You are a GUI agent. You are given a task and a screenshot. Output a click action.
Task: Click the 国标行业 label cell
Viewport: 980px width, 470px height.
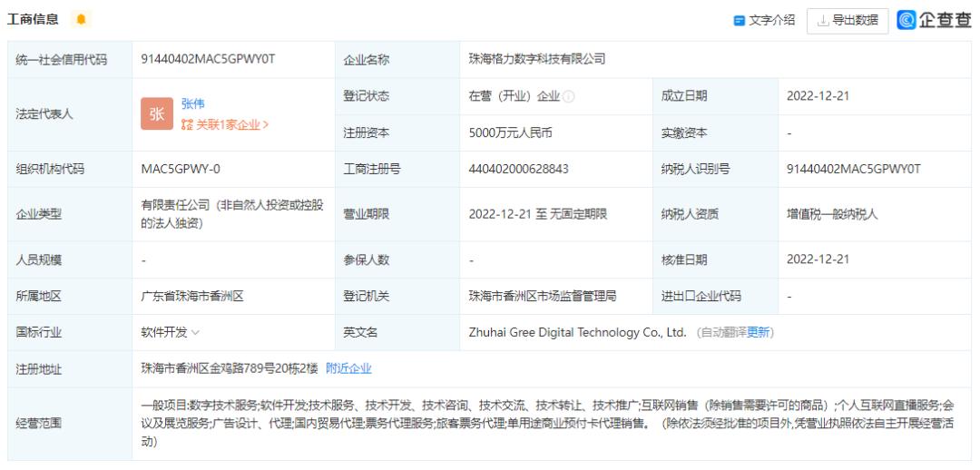(70, 332)
